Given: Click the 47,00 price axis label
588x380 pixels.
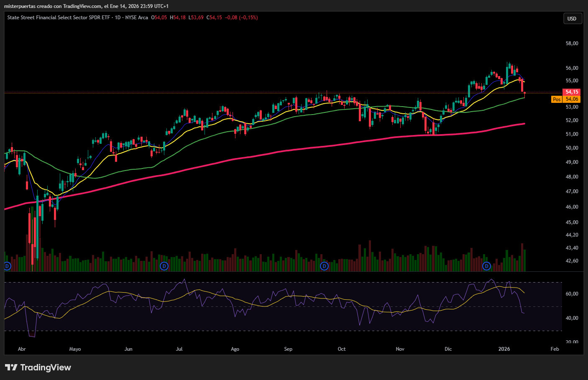Looking at the screenshot, I should [572, 191].
